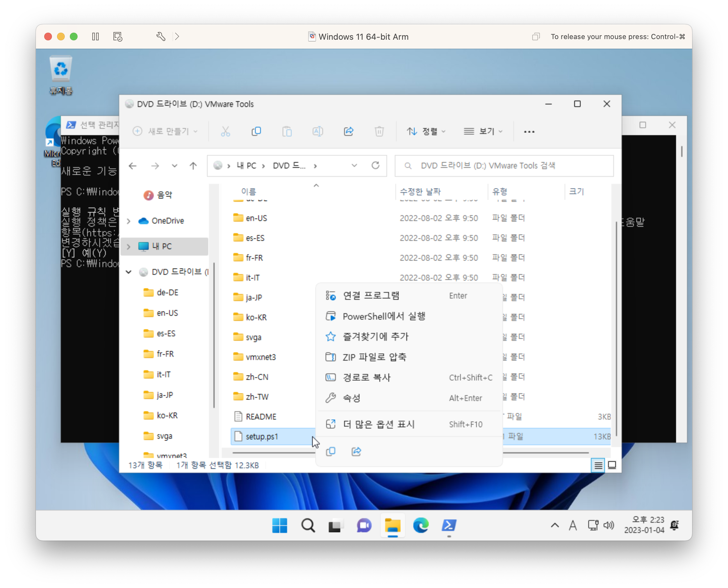Choose 더 많은 옵션 표시 menu entry
This screenshot has height=588, width=728.
tap(378, 424)
